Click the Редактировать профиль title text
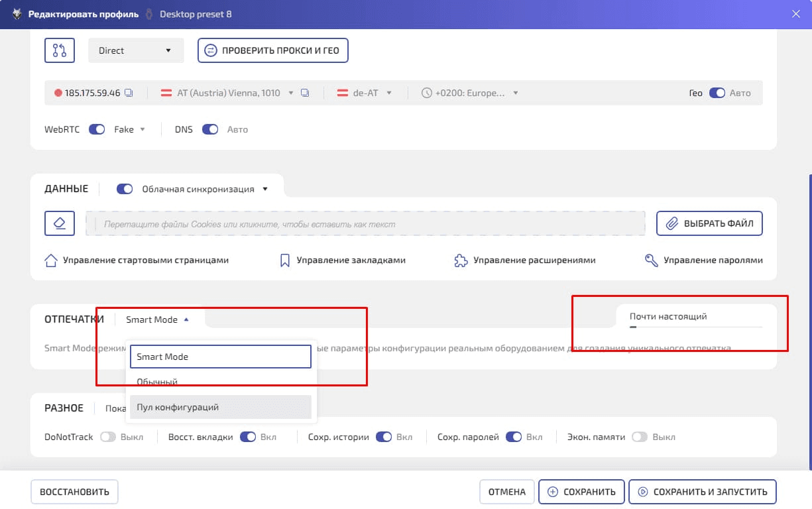The width and height of the screenshot is (812, 509). click(x=84, y=14)
